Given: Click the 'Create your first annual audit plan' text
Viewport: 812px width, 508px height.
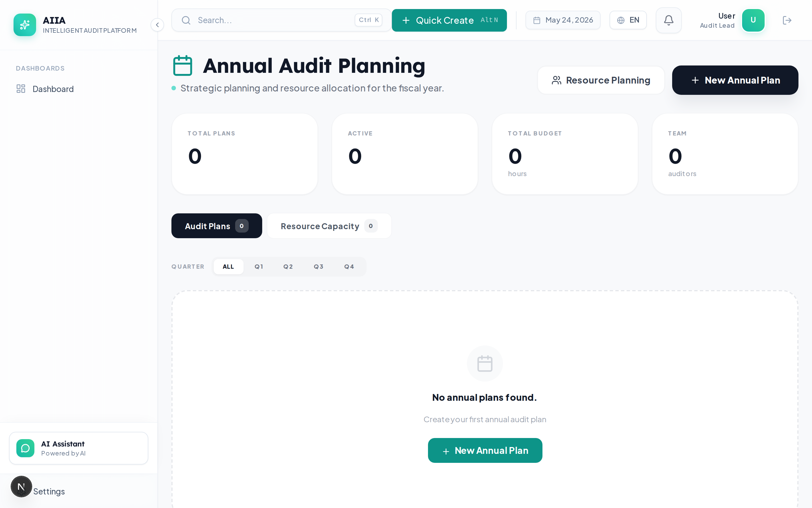Looking at the screenshot, I should (x=484, y=419).
